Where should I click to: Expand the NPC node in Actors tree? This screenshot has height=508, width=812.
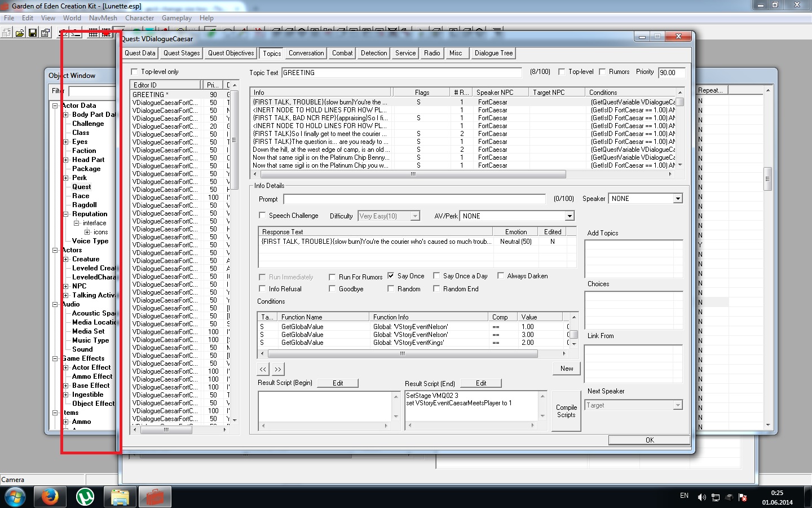click(67, 286)
